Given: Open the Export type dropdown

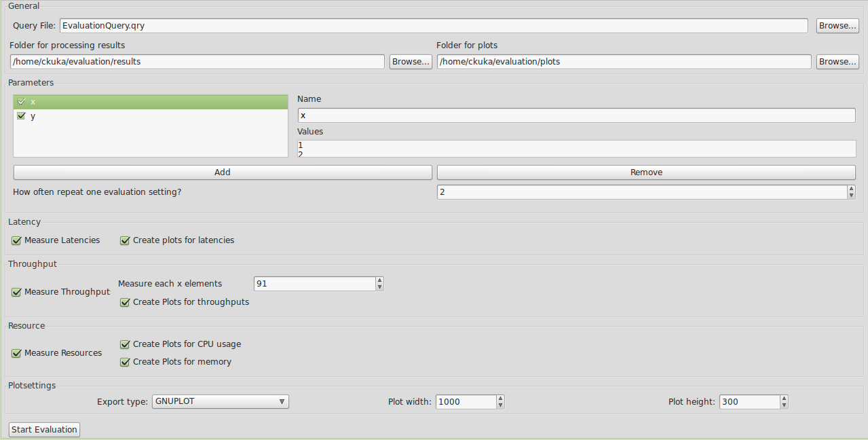Looking at the screenshot, I should point(221,402).
